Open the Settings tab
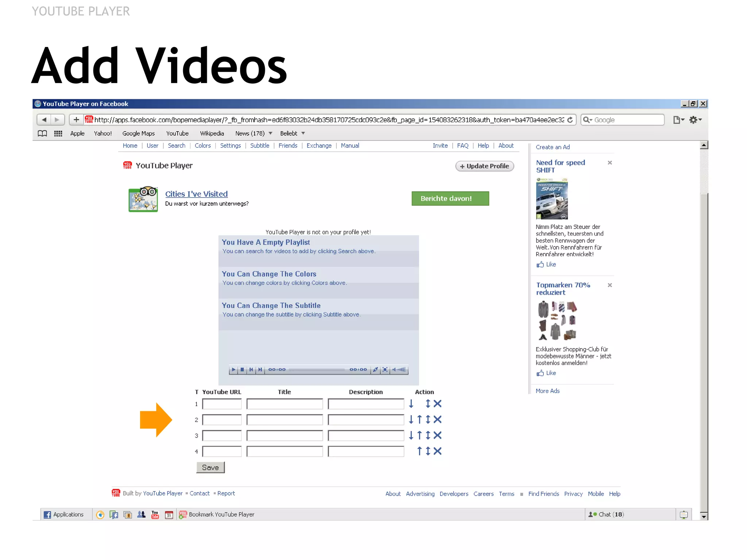This screenshot has width=747, height=560. 231,146
